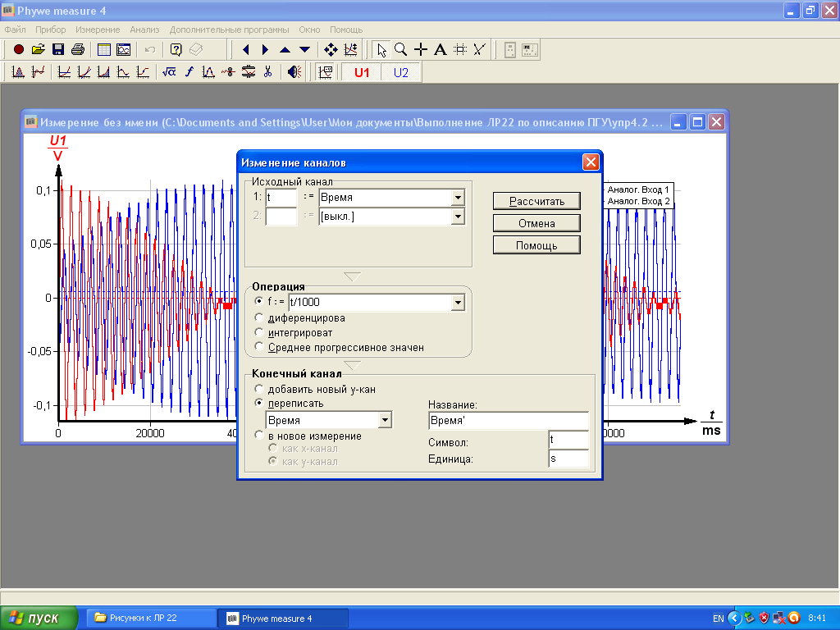The width and height of the screenshot is (840, 630).
Task: Click the scissors cut tool icon
Action: point(268,72)
